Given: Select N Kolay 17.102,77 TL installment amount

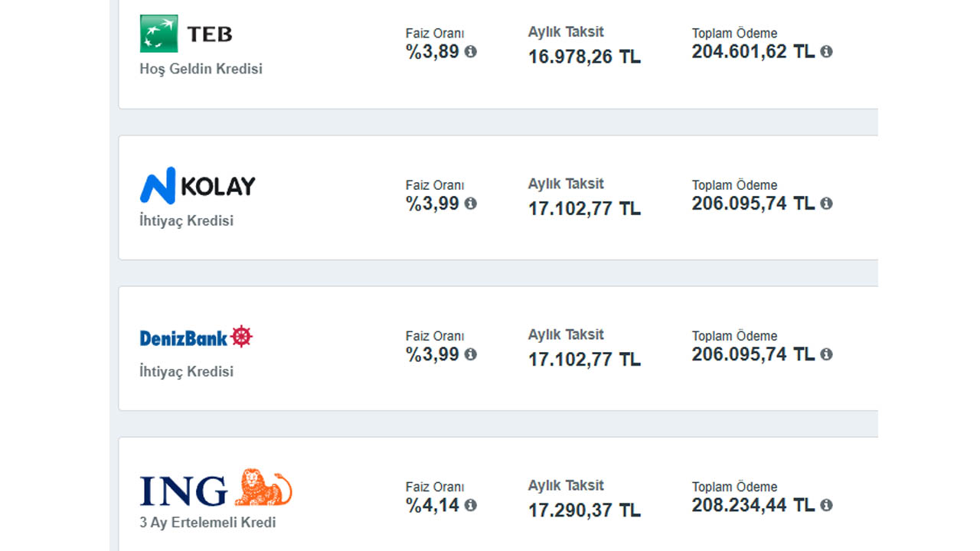Looking at the screenshot, I should [x=584, y=208].
